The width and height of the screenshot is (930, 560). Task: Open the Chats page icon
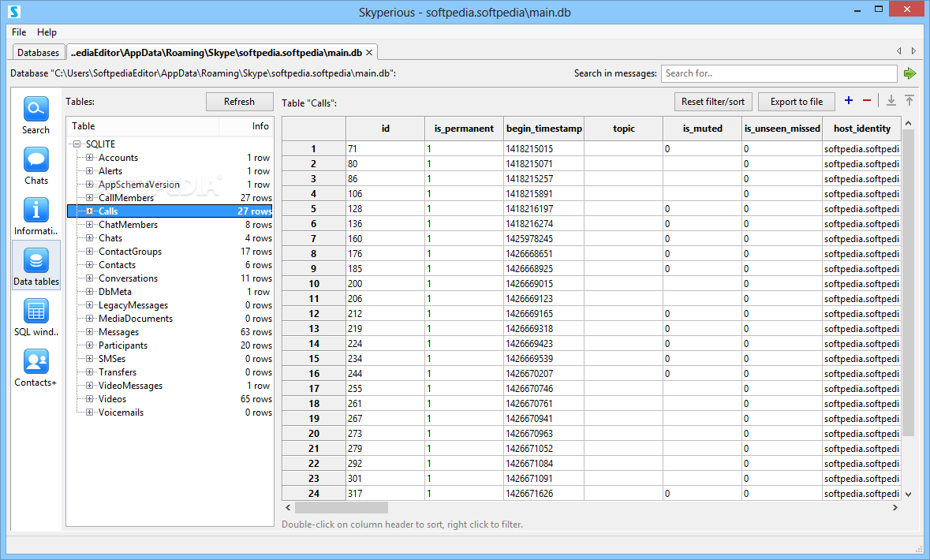click(35, 159)
